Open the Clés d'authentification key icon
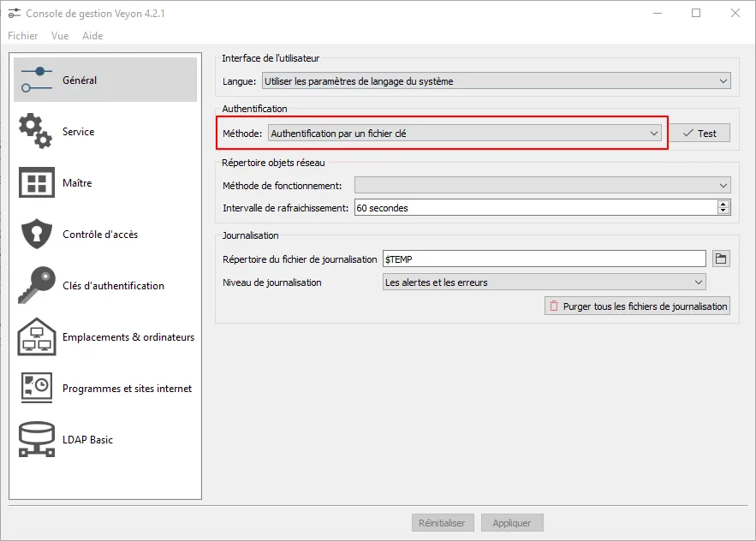The image size is (756, 541). coord(37,285)
